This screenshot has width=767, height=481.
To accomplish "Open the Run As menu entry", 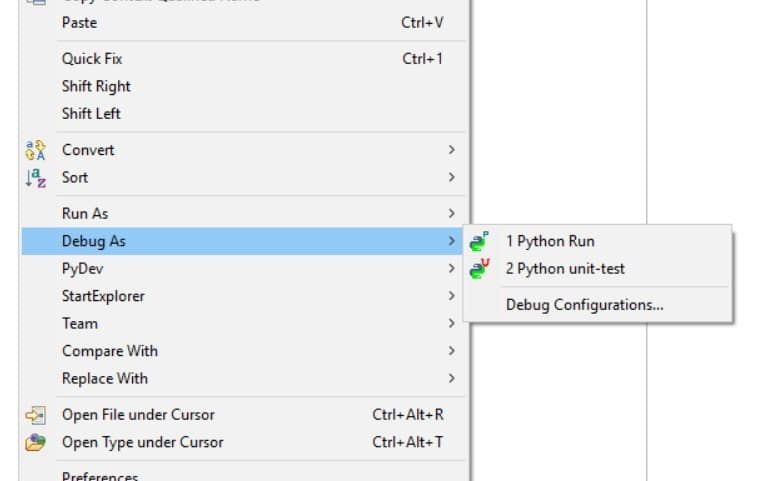I will coord(243,213).
